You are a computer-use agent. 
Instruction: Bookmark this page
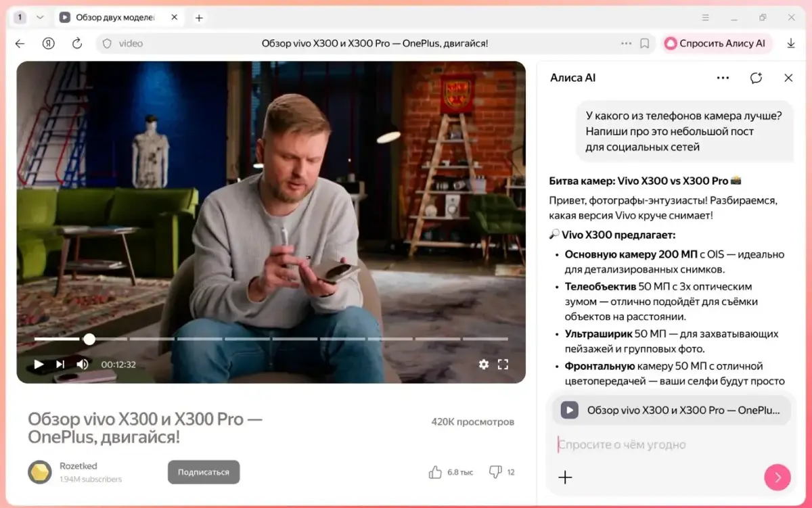pyautogui.click(x=645, y=43)
